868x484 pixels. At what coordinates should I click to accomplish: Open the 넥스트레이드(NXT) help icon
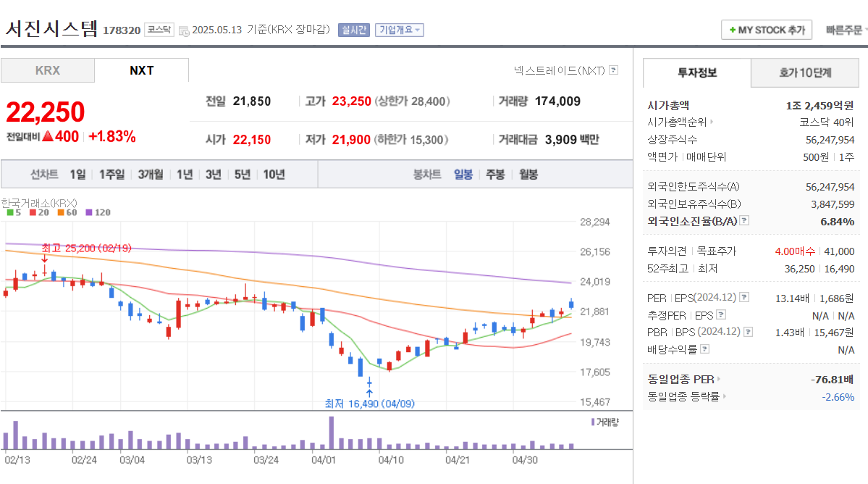coord(614,70)
